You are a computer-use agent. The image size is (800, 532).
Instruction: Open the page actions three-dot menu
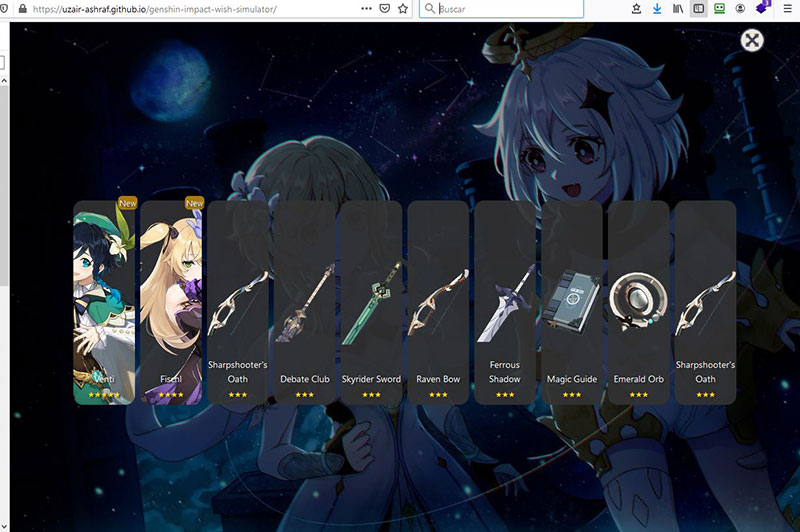tap(366, 9)
